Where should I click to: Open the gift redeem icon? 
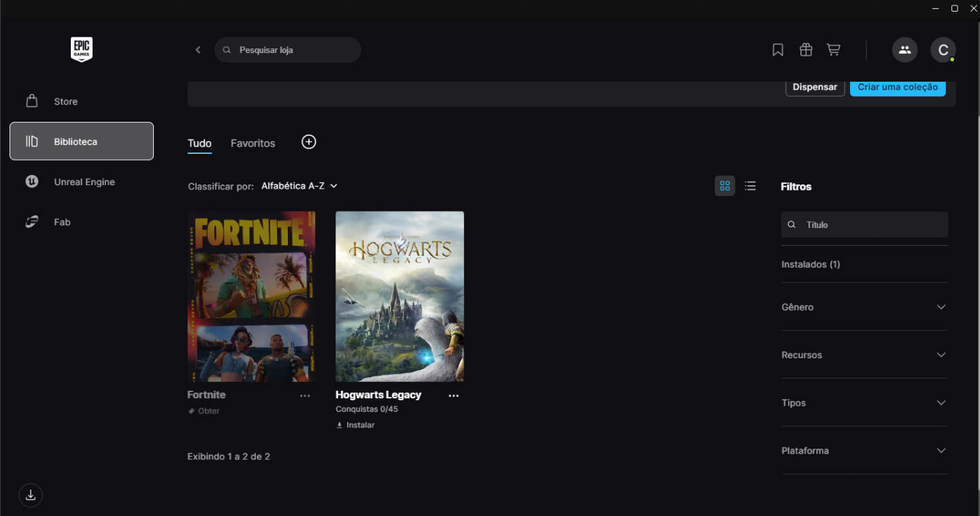pyautogui.click(x=806, y=50)
